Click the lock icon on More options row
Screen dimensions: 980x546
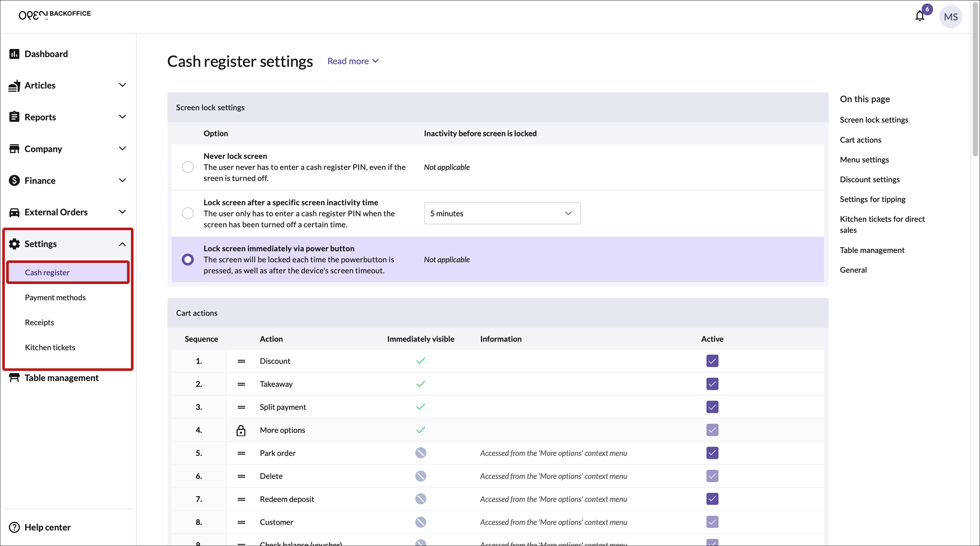click(241, 430)
